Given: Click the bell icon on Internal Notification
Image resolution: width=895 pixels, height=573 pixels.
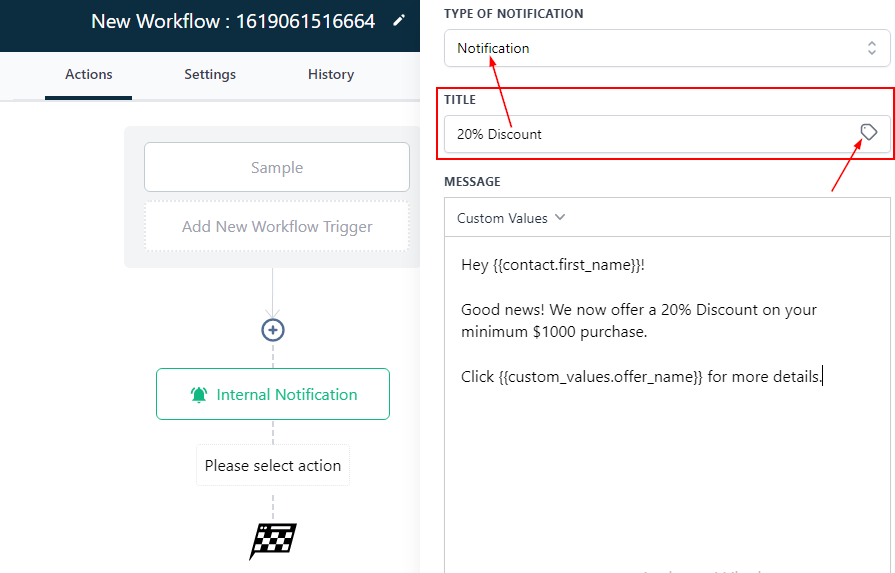Looking at the screenshot, I should coord(199,395).
